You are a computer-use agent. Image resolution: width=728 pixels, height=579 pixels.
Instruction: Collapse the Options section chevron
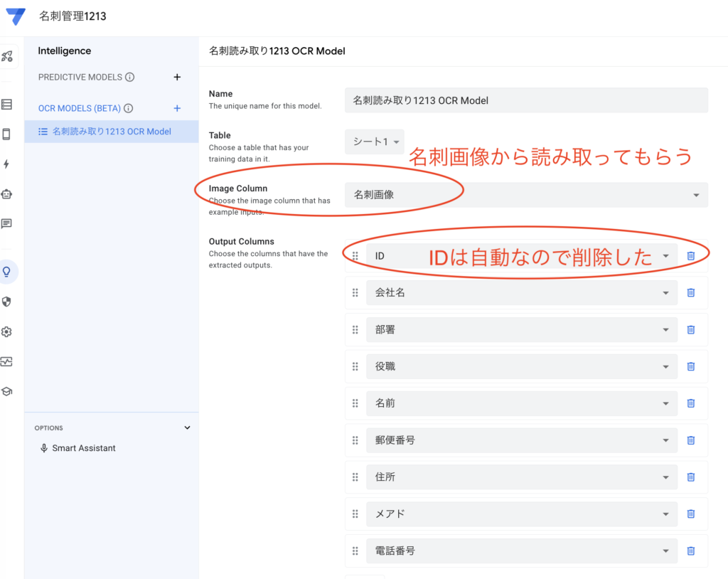(188, 427)
